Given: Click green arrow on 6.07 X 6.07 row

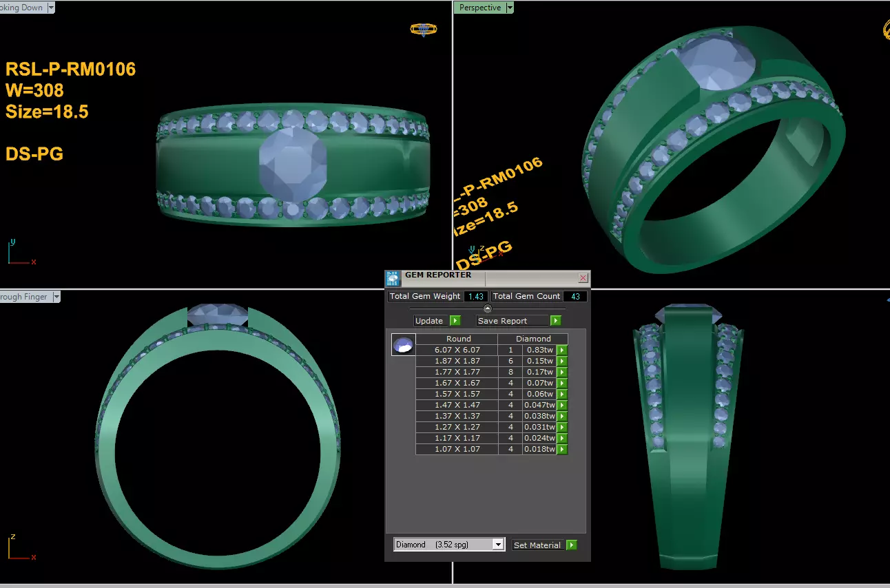Looking at the screenshot, I should [562, 350].
